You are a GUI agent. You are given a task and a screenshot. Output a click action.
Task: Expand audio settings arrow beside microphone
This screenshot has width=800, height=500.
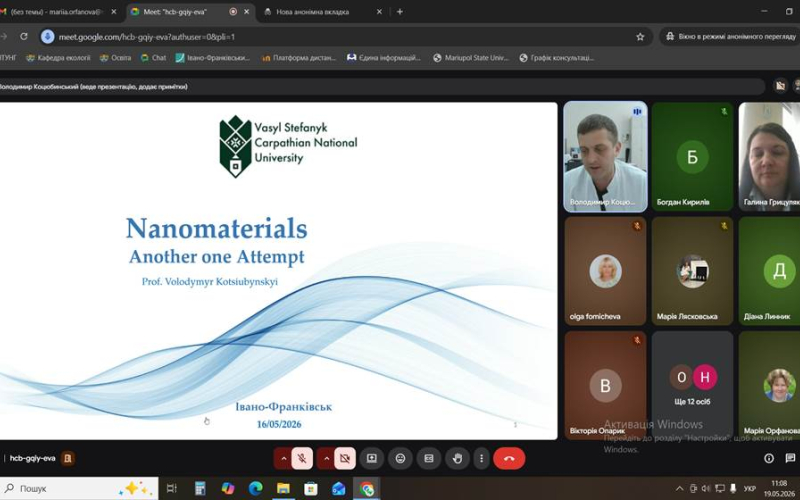(x=284, y=458)
